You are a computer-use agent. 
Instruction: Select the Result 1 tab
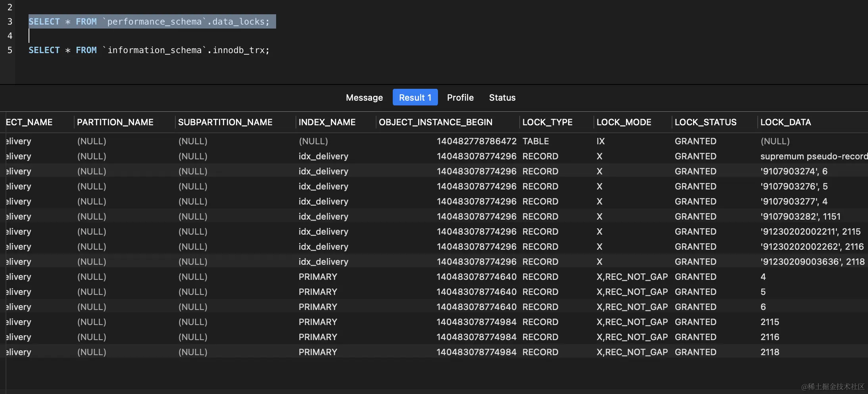coord(415,98)
